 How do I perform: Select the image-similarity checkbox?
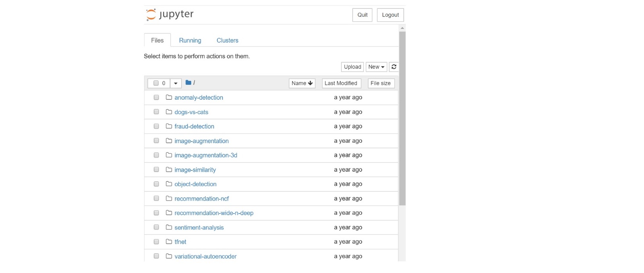[x=156, y=170]
